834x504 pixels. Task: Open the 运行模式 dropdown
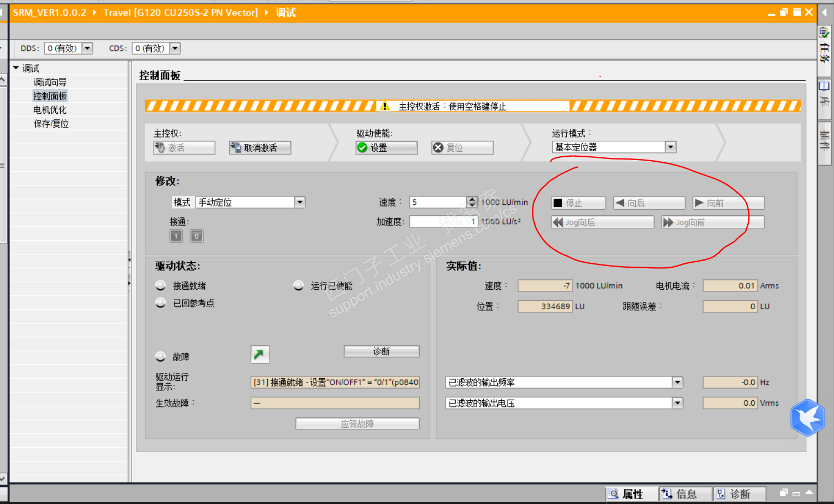[x=671, y=147]
